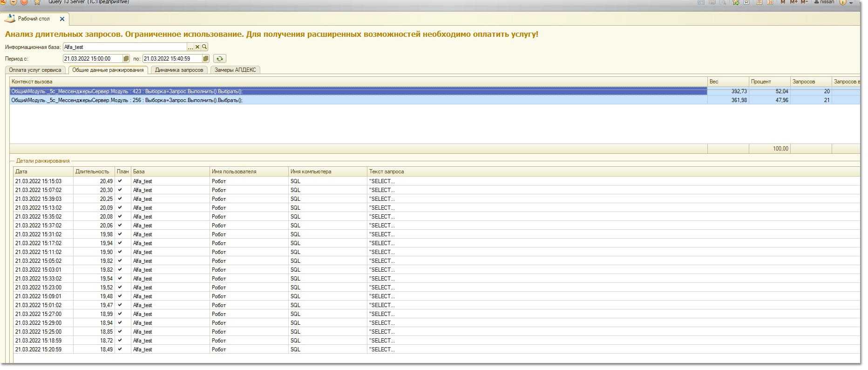Viewport: 868px width, 370px height.
Task: Click the info icon in the title bar
Action: pyautogui.click(x=843, y=2)
